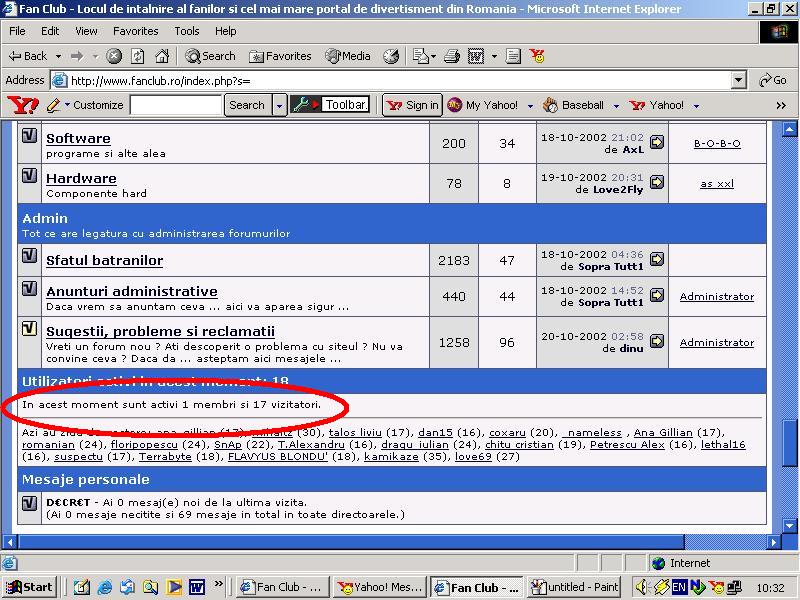Image resolution: width=800 pixels, height=600 pixels.
Task: Open the Search pane in toolbar
Action: [x=210, y=56]
